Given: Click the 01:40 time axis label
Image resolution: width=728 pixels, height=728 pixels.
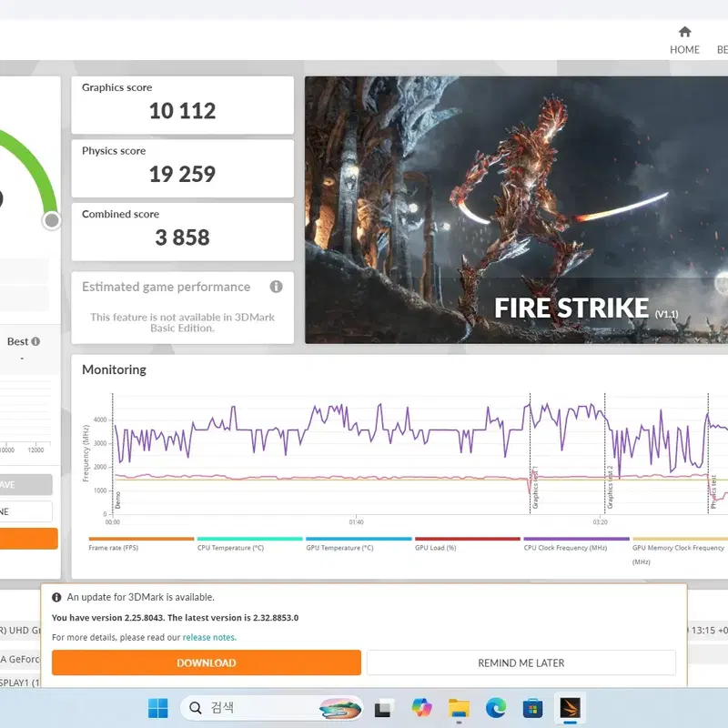Looking at the screenshot, I should [356, 522].
